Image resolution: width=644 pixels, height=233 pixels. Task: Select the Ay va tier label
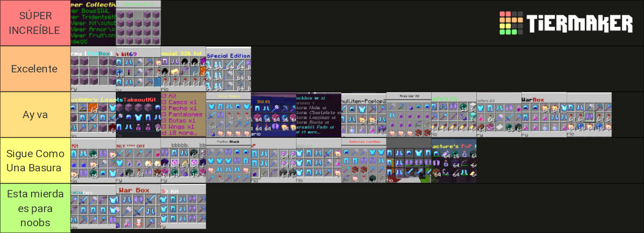pos(36,115)
